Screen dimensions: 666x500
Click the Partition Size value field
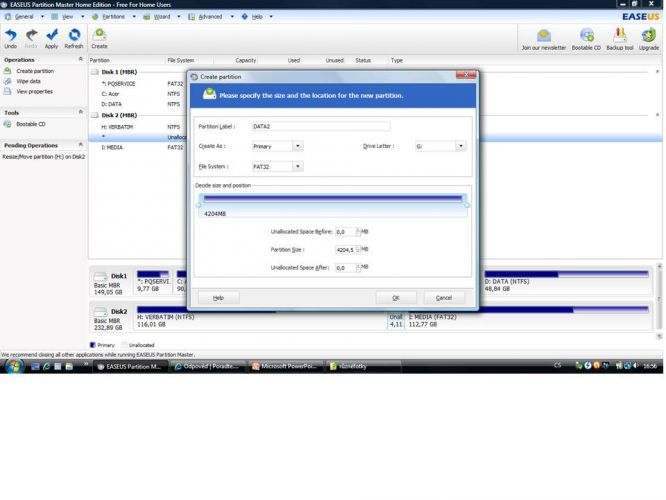[345, 250]
